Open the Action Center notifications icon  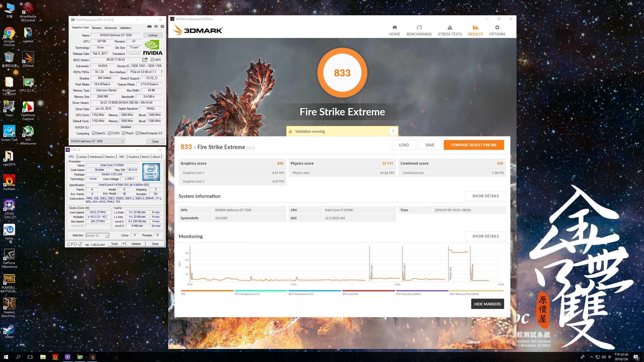[636, 357]
